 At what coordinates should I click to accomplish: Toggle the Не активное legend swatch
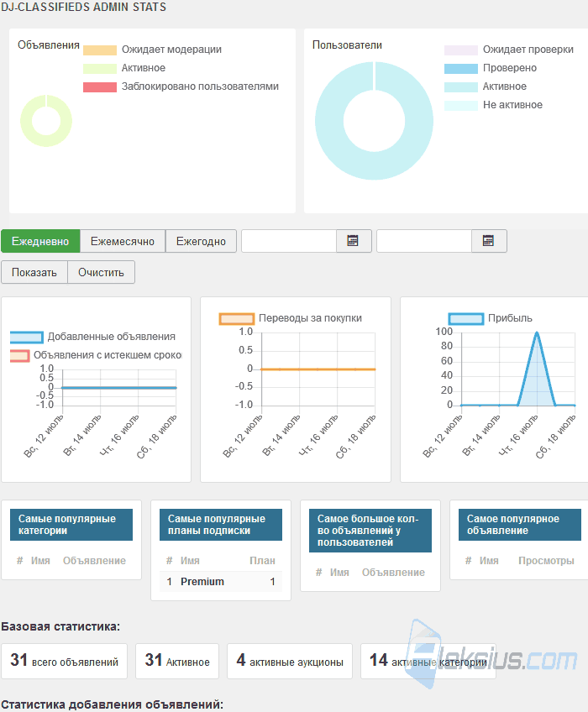pyautogui.click(x=461, y=105)
